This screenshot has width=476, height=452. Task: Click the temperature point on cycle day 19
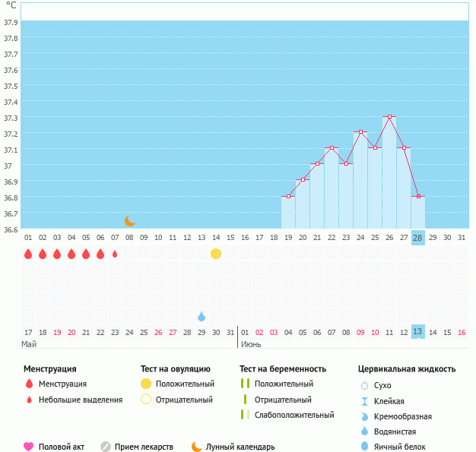click(289, 196)
